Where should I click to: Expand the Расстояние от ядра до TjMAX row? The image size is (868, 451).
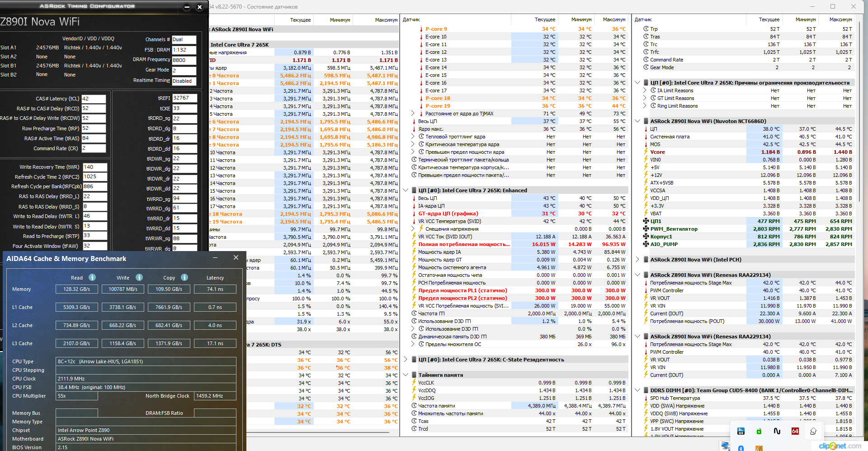(413, 114)
